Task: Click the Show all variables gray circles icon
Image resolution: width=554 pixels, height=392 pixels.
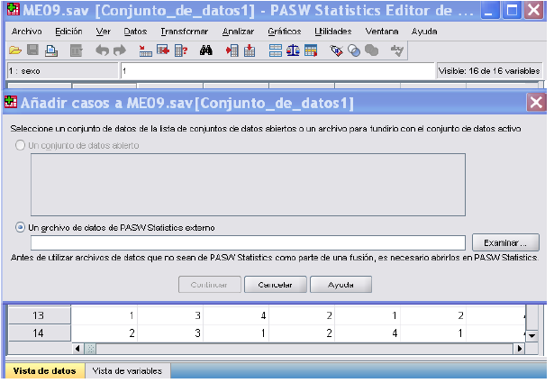Action: pos(372,50)
